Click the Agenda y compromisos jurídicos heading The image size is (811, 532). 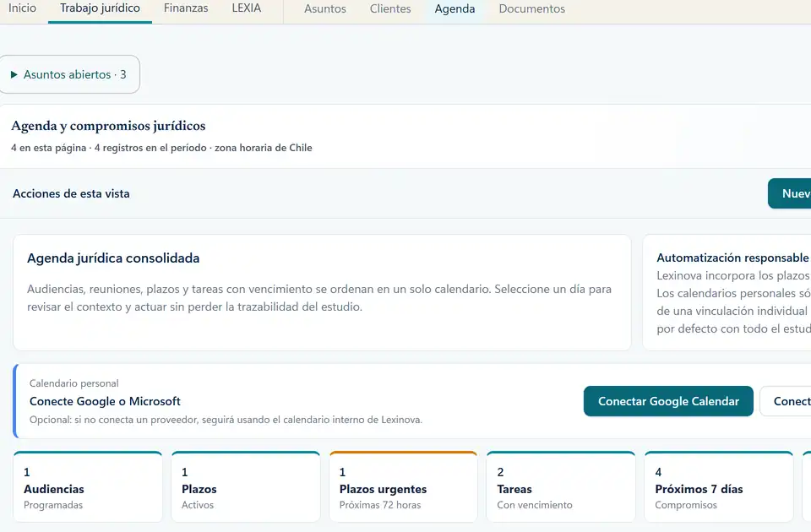(x=109, y=126)
